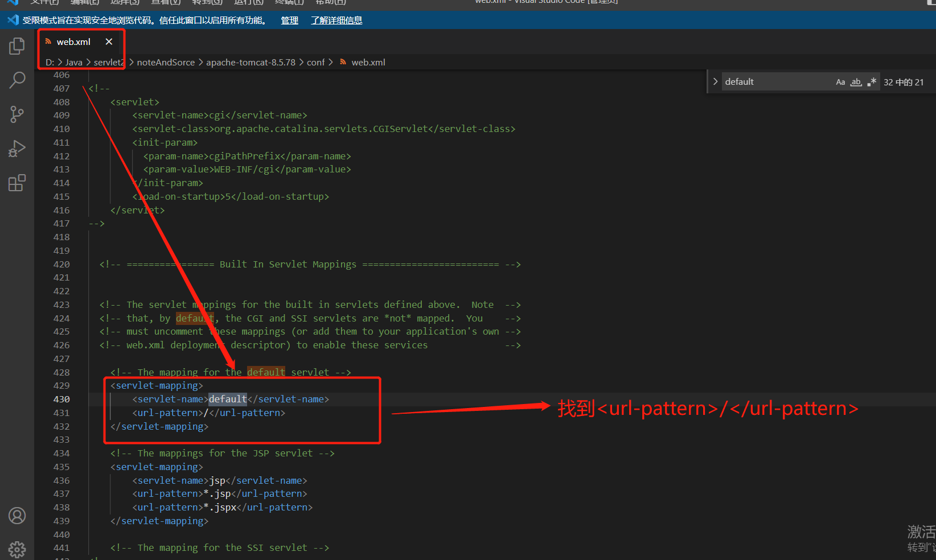
Task: Click '*.jspx' url-pattern on line 438
Action: tap(223, 508)
